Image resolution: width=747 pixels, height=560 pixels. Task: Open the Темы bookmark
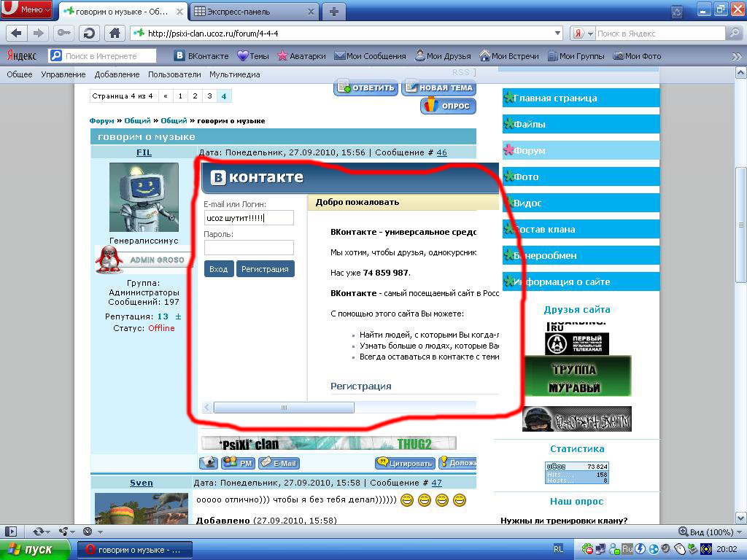[253, 55]
